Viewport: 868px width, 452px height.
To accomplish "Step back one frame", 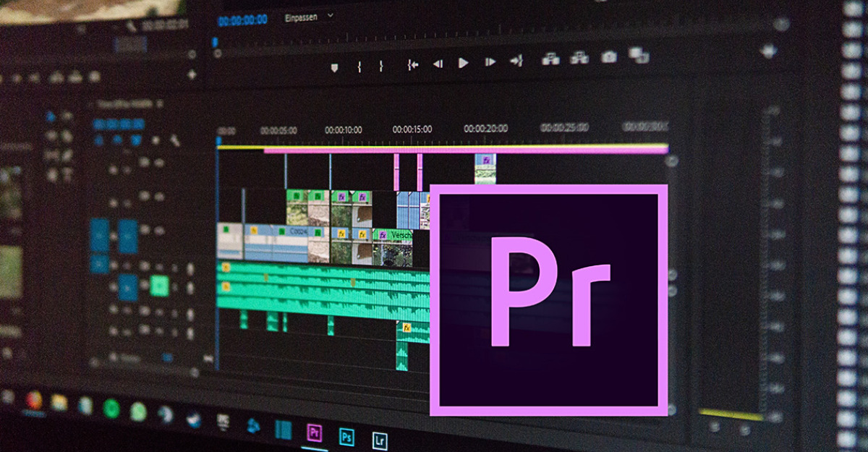I will 438,64.
